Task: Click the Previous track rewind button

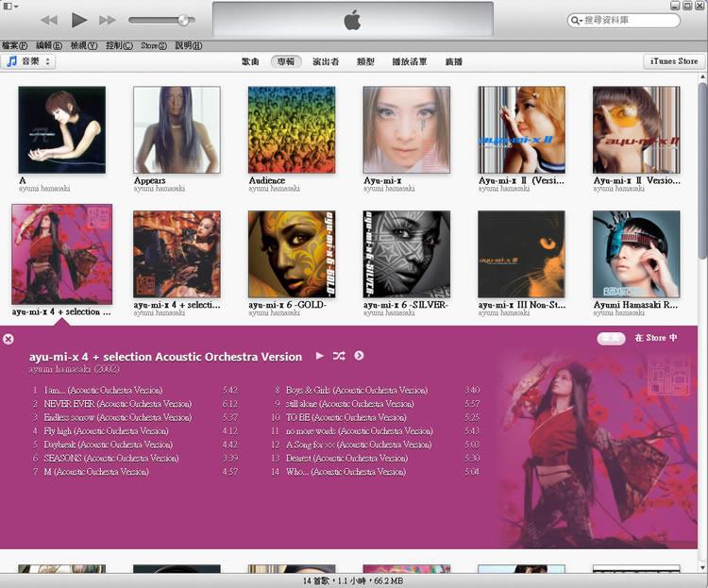Action: [x=49, y=20]
